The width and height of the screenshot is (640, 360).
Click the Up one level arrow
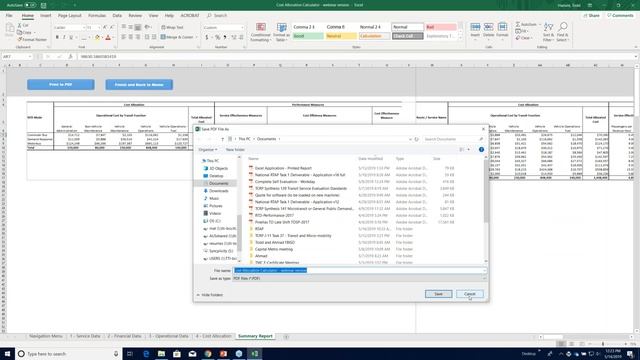[x=222, y=139]
